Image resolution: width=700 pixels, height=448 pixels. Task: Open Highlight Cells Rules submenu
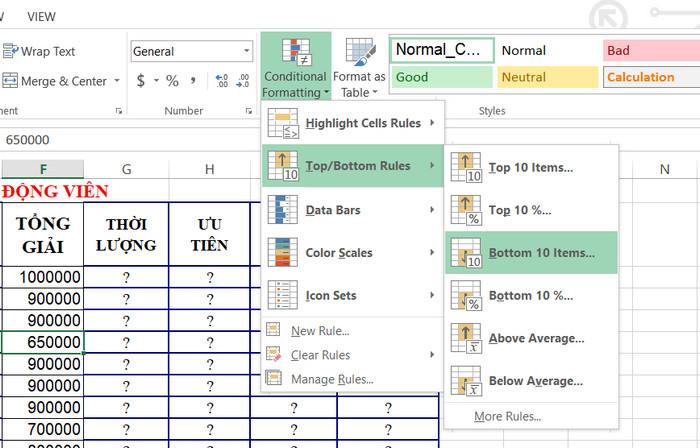352,123
